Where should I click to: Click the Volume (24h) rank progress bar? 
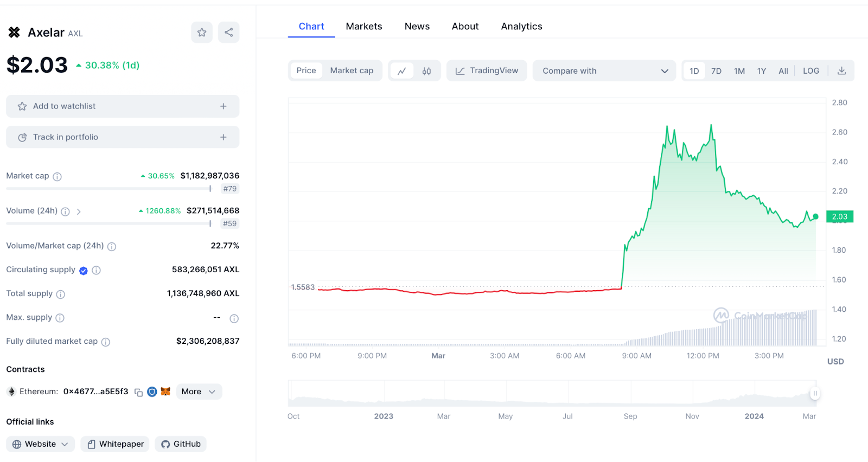click(108, 223)
